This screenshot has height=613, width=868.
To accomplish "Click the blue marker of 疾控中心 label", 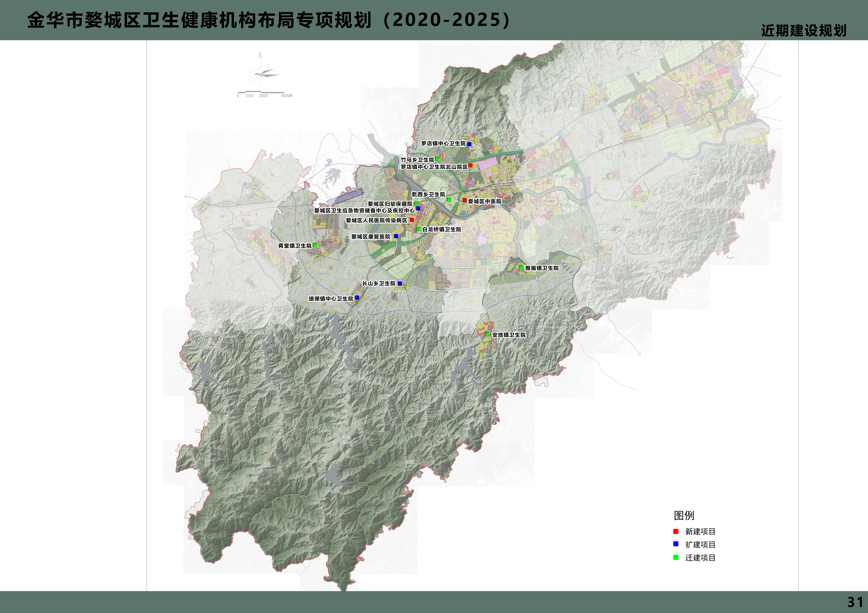I will (418, 209).
